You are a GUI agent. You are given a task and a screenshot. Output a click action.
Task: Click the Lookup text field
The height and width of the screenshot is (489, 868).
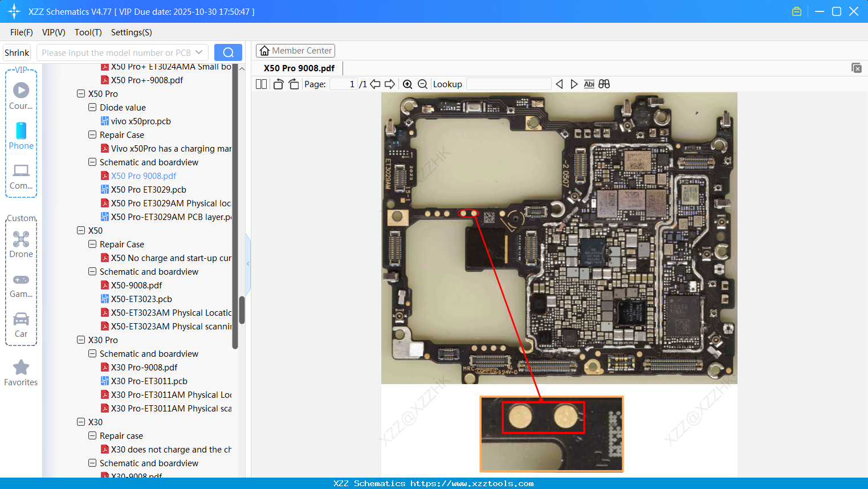[509, 84]
